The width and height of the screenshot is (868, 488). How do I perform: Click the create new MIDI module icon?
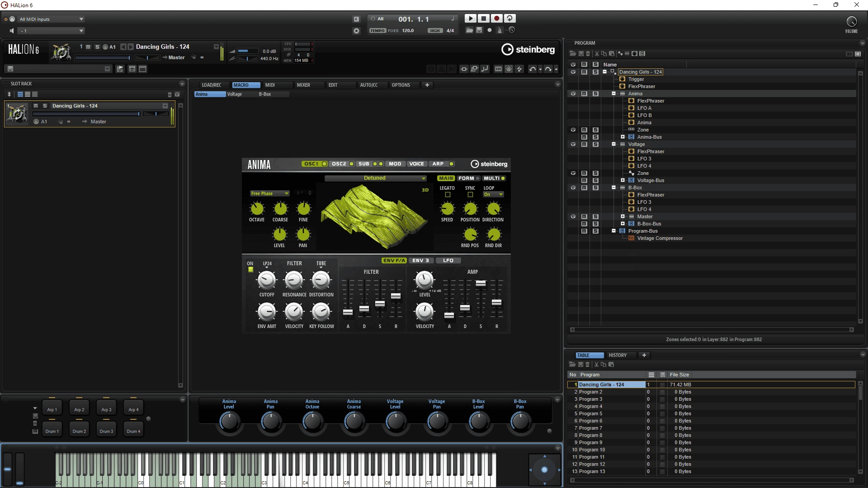click(x=634, y=54)
